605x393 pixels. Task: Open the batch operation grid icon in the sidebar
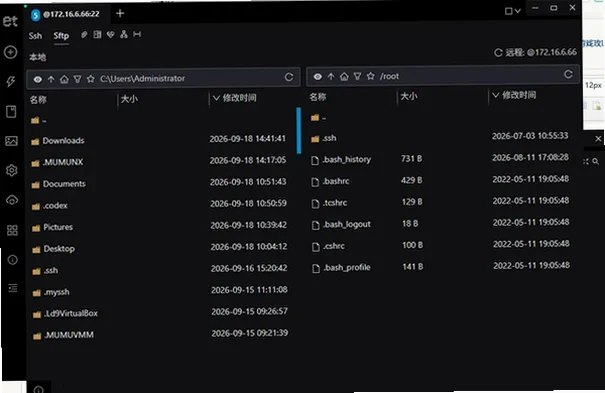12,230
